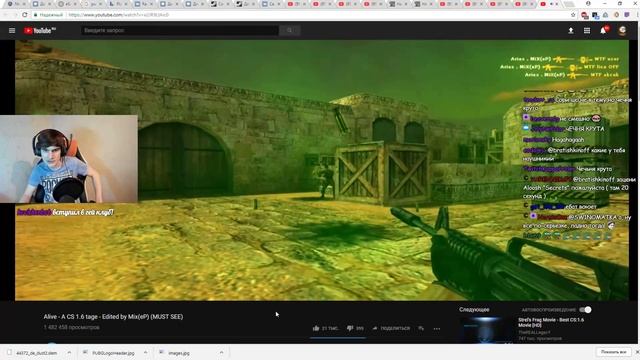640x360 pixels.
Task: Open the video upload icon
Action: click(x=571, y=31)
